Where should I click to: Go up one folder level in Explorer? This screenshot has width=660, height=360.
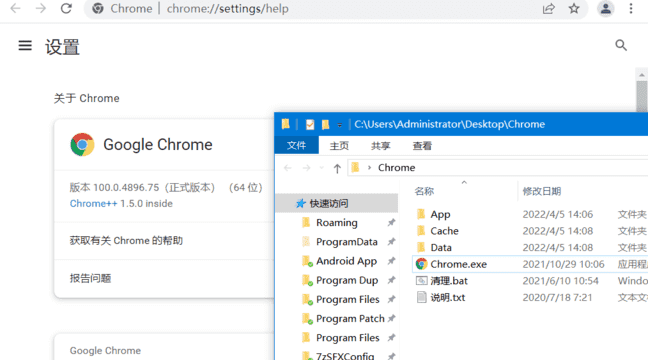click(337, 168)
